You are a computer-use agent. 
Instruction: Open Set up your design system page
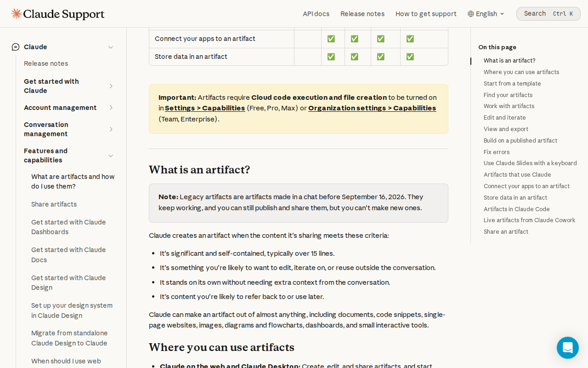[72, 310]
